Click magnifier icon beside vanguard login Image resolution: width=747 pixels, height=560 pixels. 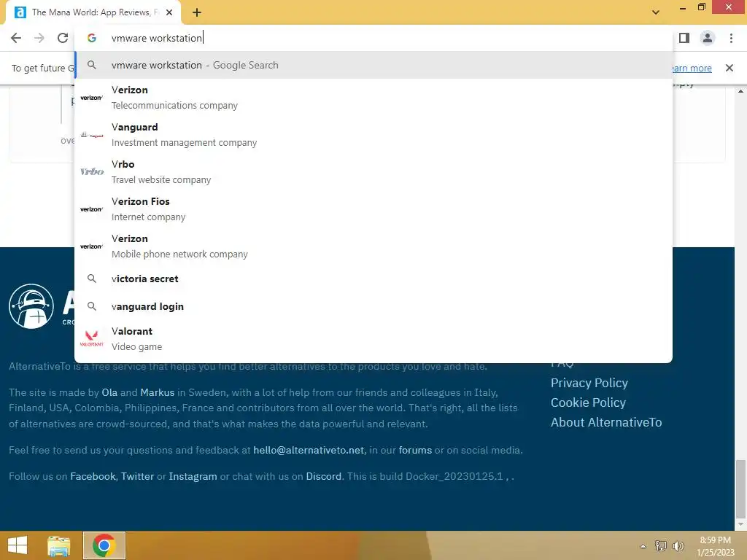click(92, 307)
